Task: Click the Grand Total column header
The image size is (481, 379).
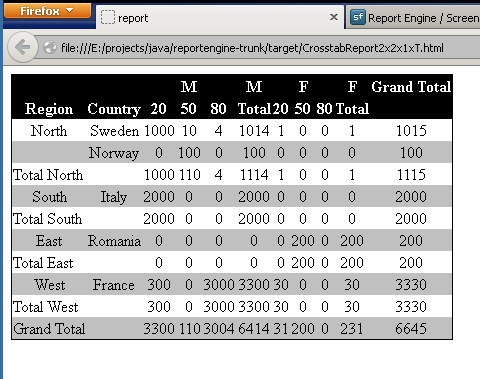Action: pyautogui.click(x=411, y=87)
